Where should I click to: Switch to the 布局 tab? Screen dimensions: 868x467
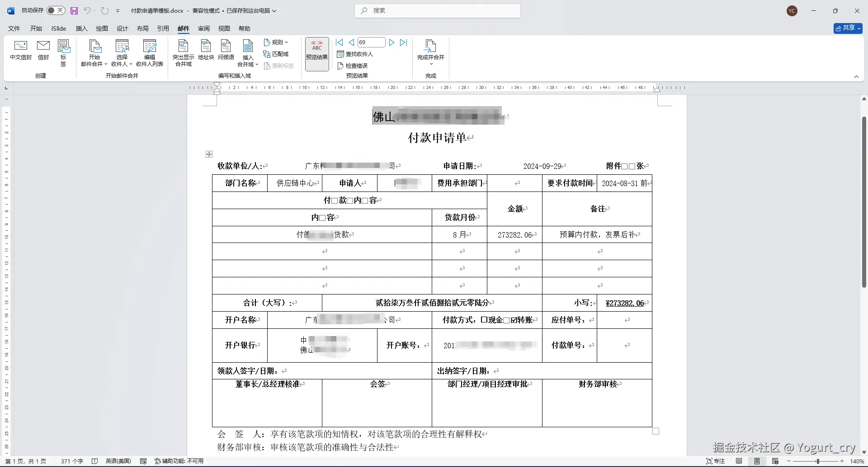coord(143,28)
